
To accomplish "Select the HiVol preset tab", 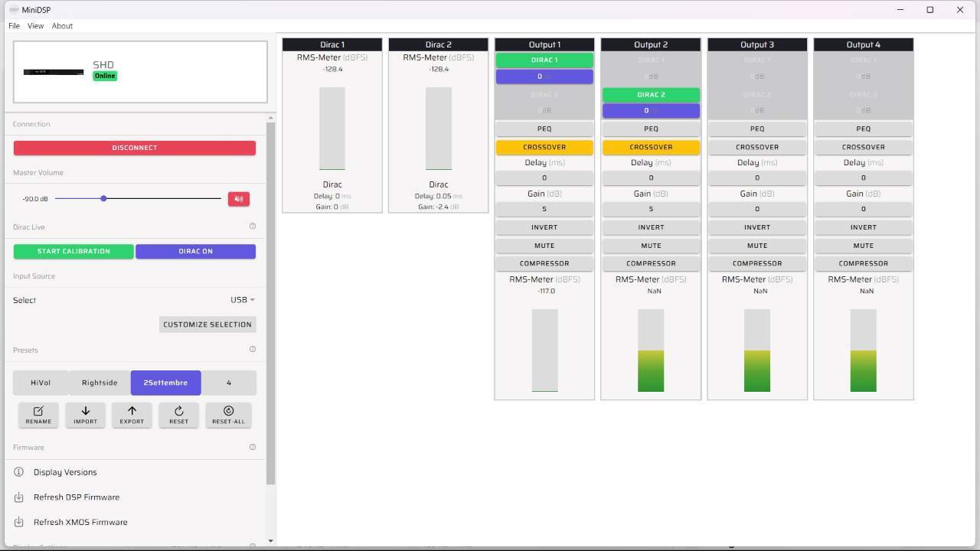I will tap(41, 383).
